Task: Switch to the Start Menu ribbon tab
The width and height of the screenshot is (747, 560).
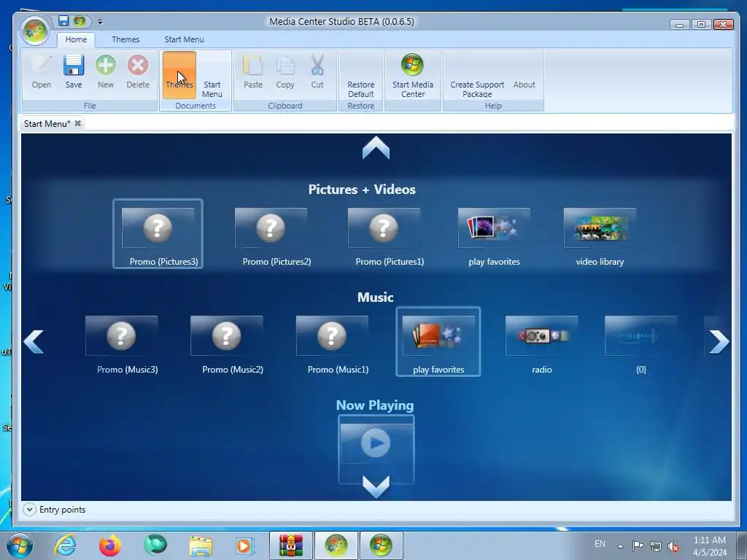Action: tap(184, 39)
